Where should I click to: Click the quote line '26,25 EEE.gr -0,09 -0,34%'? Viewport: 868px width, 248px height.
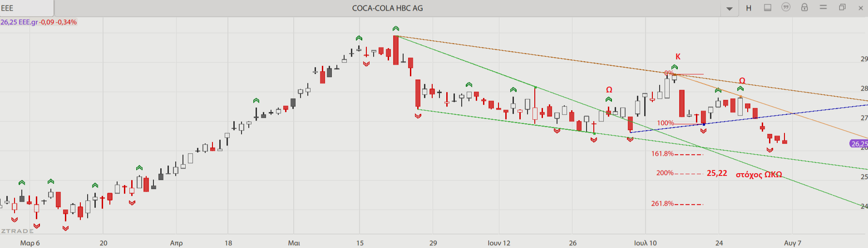coord(39,22)
